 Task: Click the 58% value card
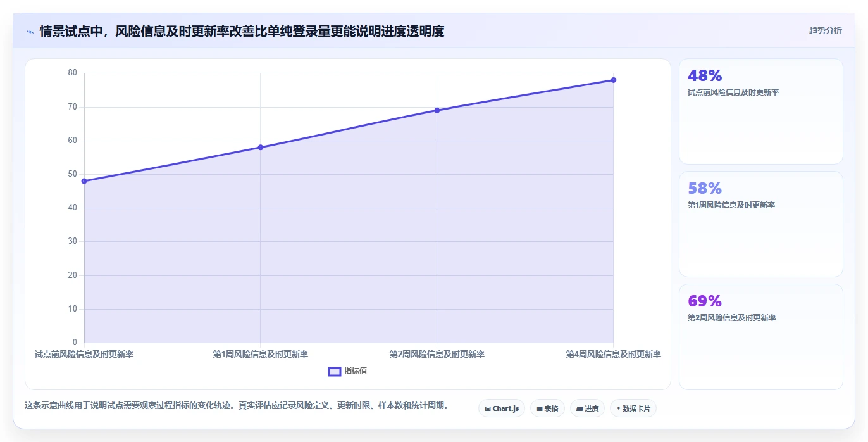click(x=761, y=224)
